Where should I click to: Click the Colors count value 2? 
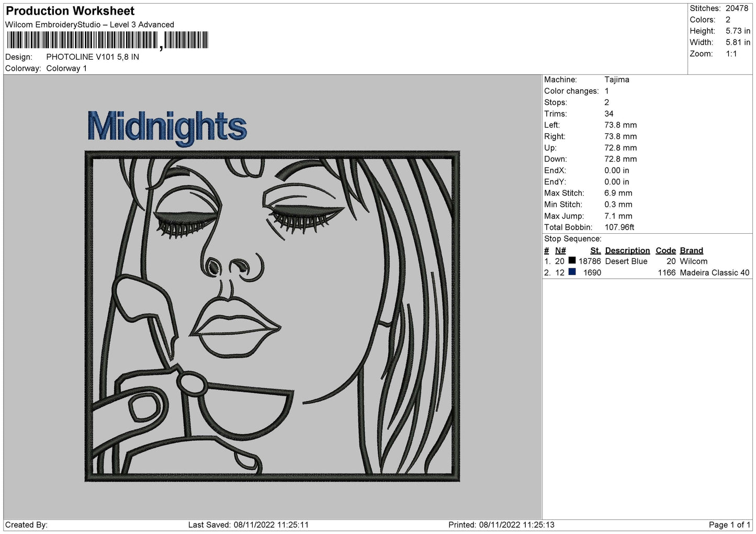coord(728,20)
